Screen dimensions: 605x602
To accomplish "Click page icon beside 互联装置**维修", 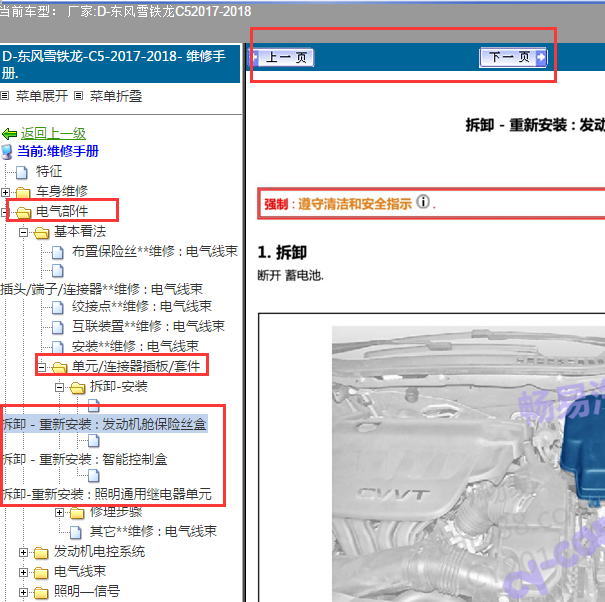I will [58, 327].
